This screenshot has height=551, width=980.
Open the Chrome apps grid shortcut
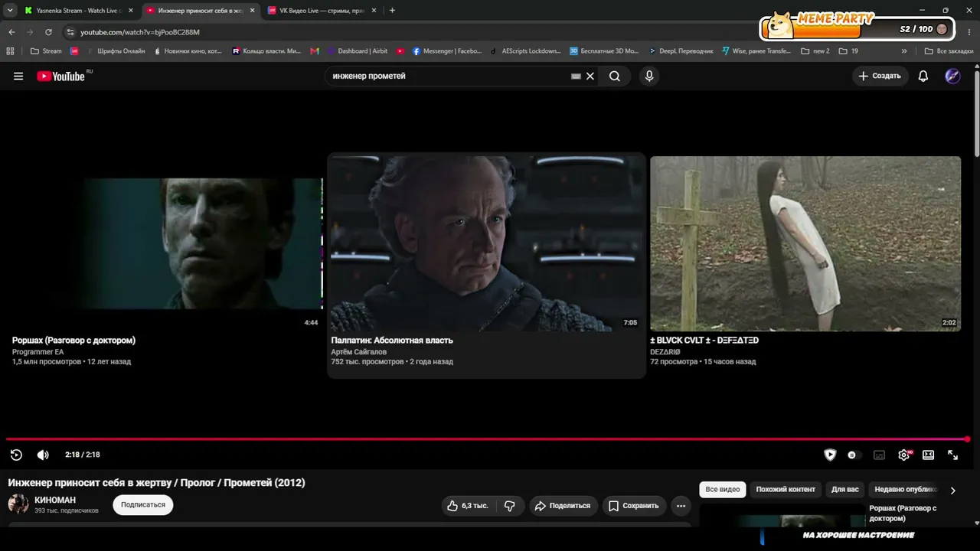click(x=10, y=51)
